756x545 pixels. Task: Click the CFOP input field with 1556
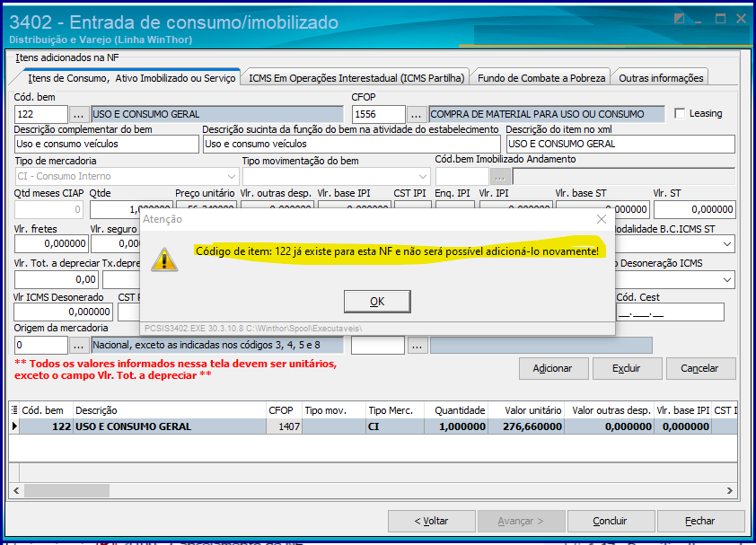(x=379, y=114)
